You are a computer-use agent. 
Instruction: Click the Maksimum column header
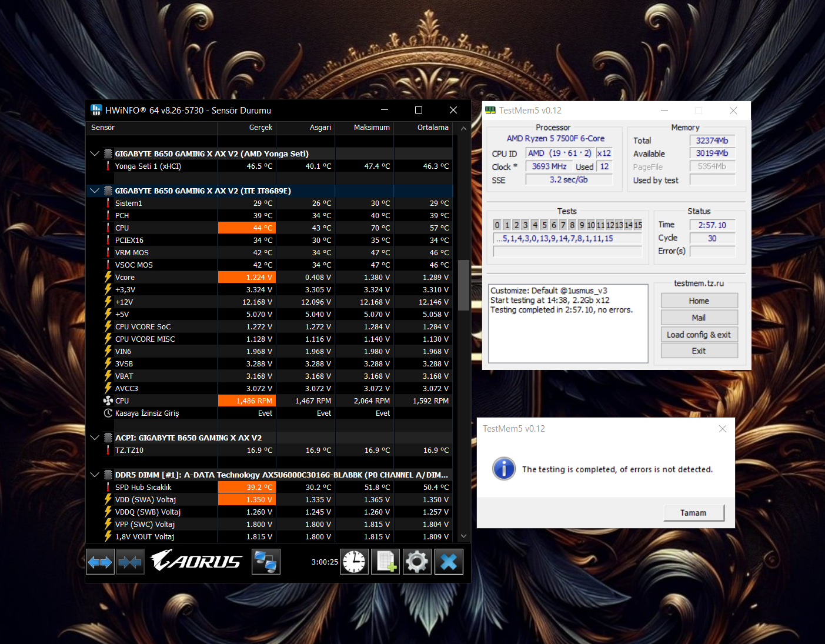point(365,128)
